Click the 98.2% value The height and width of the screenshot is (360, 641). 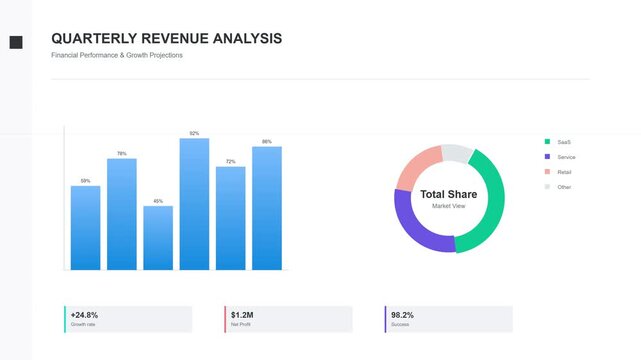[402, 315]
